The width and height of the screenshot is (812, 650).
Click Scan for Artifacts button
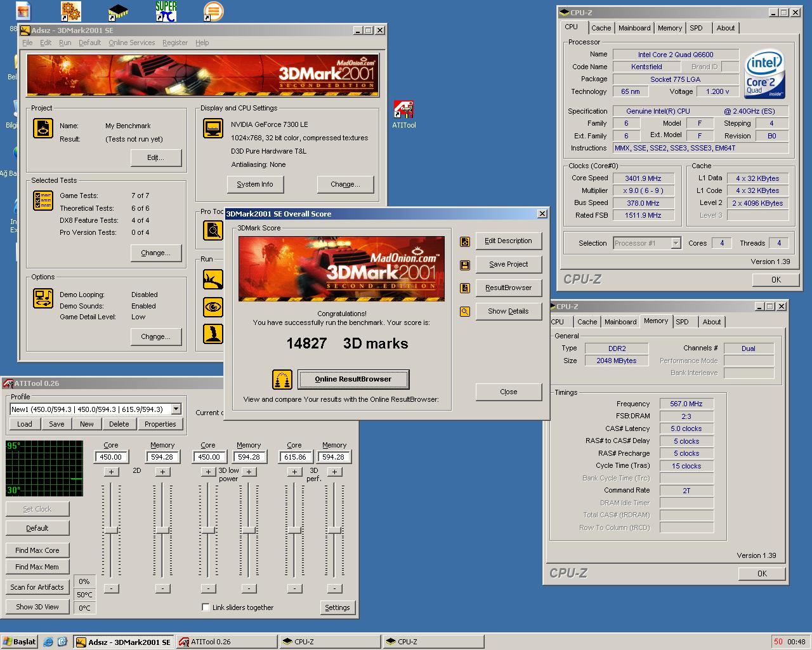point(37,587)
